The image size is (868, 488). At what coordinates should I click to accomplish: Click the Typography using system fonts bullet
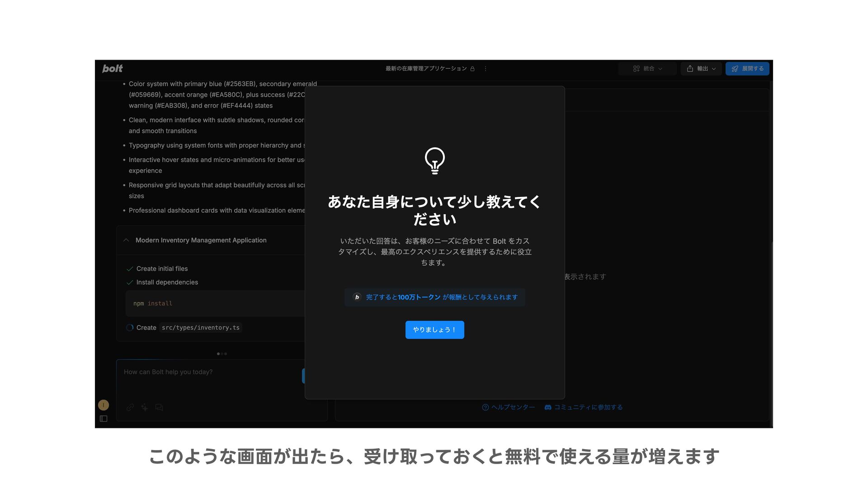pyautogui.click(x=217, y=145)
